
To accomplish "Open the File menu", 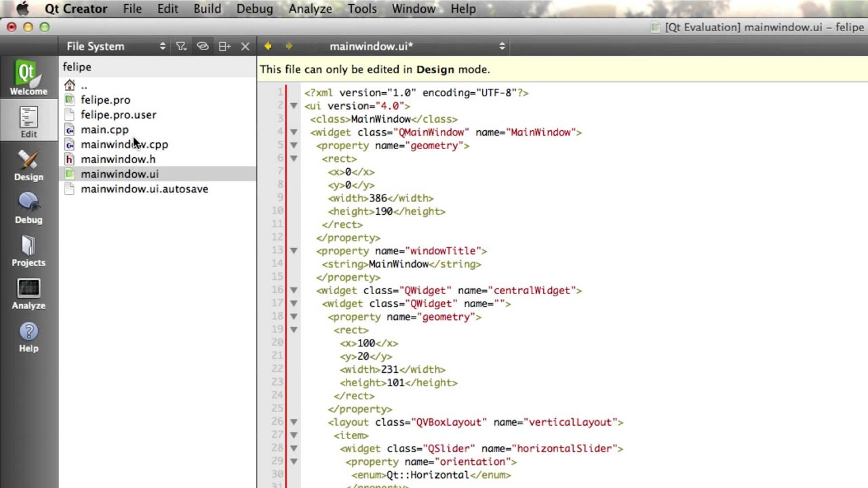I will click(132, 9).
